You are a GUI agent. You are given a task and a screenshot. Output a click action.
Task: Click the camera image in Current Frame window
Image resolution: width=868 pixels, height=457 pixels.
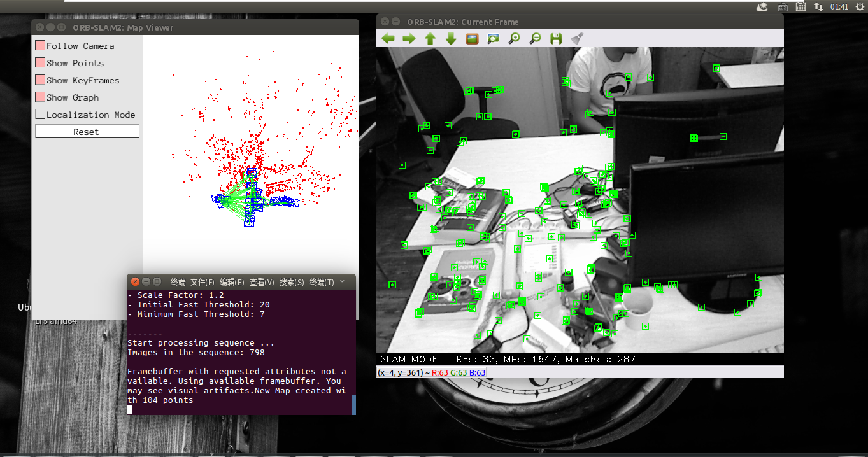point(580,199)
